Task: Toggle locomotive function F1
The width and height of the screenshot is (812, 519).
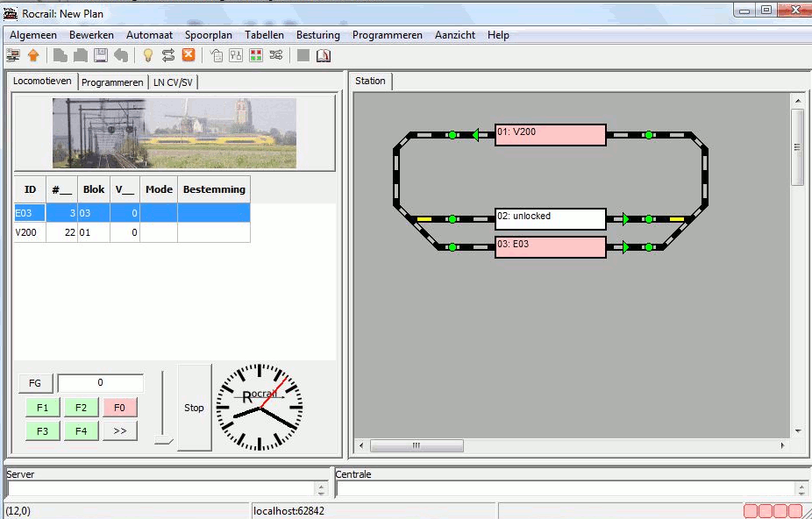Action: [43, 408]
